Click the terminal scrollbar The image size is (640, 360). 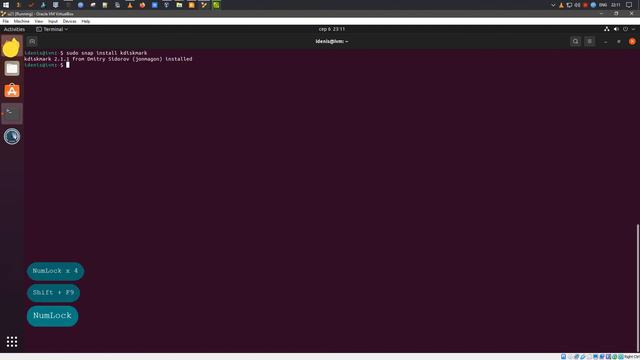[637, 287]
